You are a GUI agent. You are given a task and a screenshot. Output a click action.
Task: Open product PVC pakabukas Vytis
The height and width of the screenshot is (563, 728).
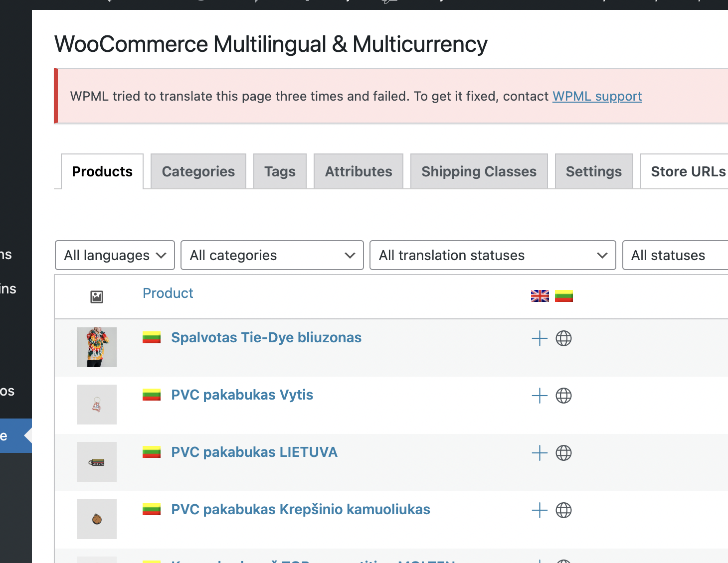pyautogui.click(x=242, y=395)
